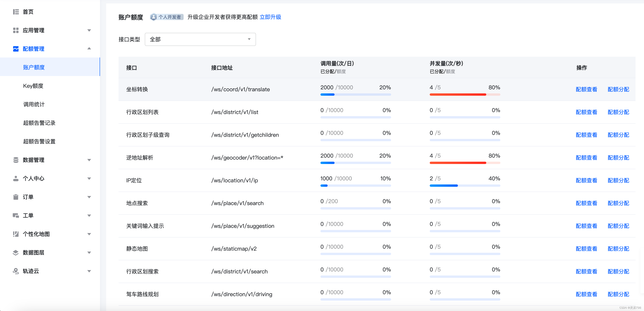Click the 配额管理 chart icon

pos(16,49)
